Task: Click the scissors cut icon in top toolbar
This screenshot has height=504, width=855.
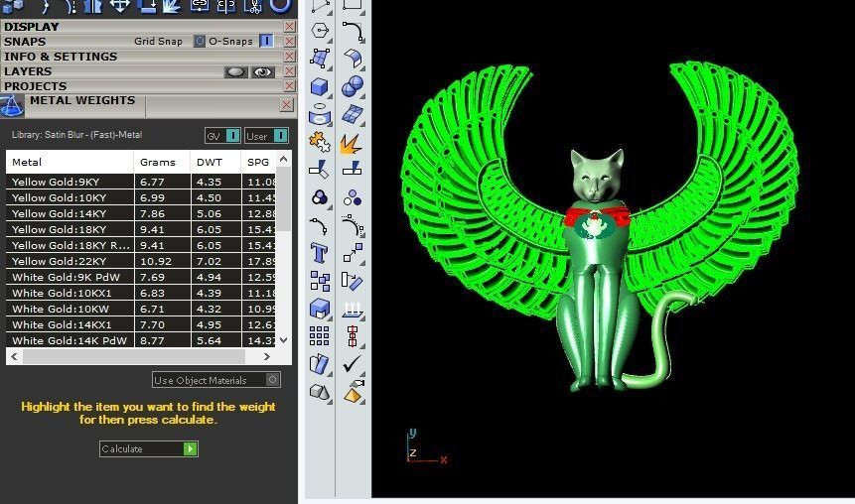Action: tap(252, 6)
